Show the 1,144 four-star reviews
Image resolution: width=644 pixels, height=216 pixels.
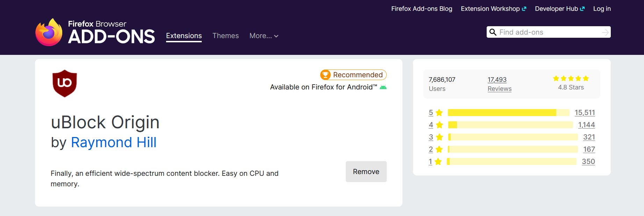586,125
